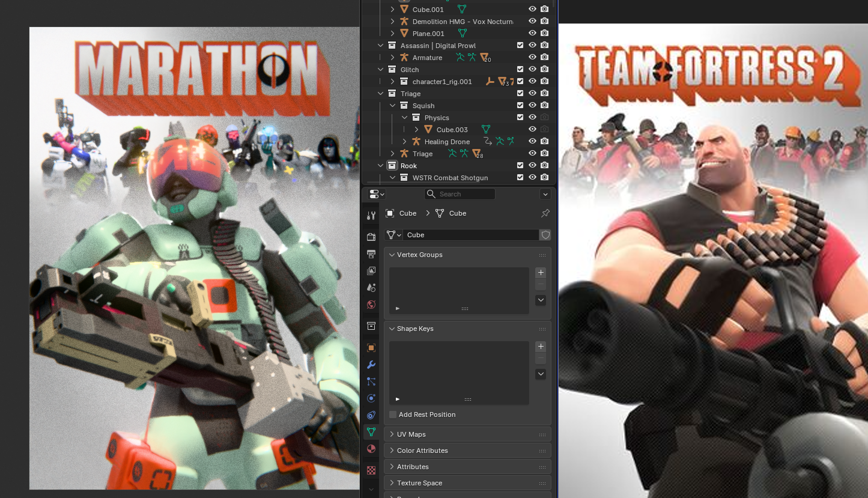Select the WSTR Combat Shotgun collection

[450, 178]
